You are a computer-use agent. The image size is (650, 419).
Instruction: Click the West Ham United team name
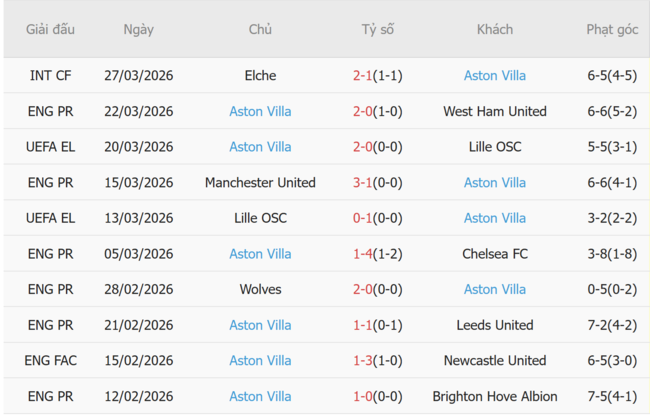click(494, 111)
